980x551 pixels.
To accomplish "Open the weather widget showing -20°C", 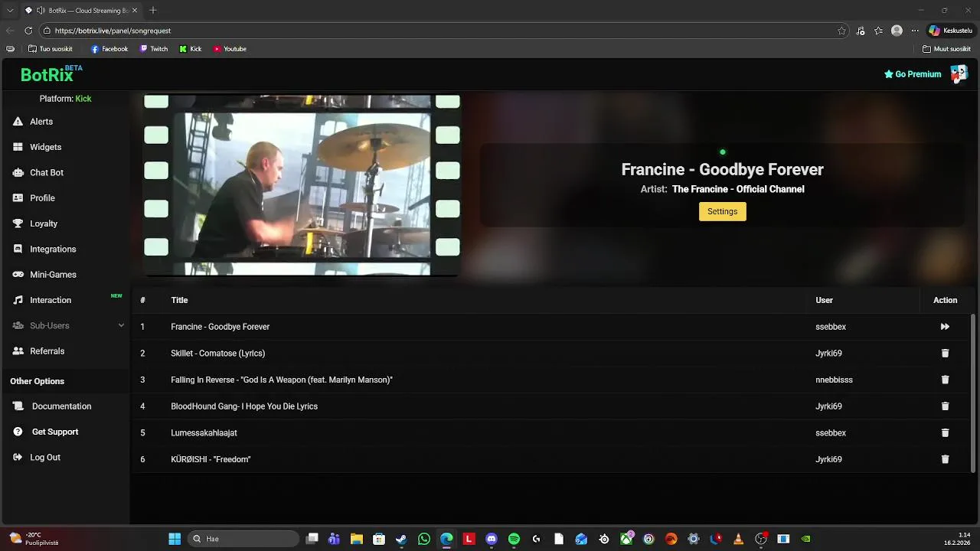I will click(34, 539).
